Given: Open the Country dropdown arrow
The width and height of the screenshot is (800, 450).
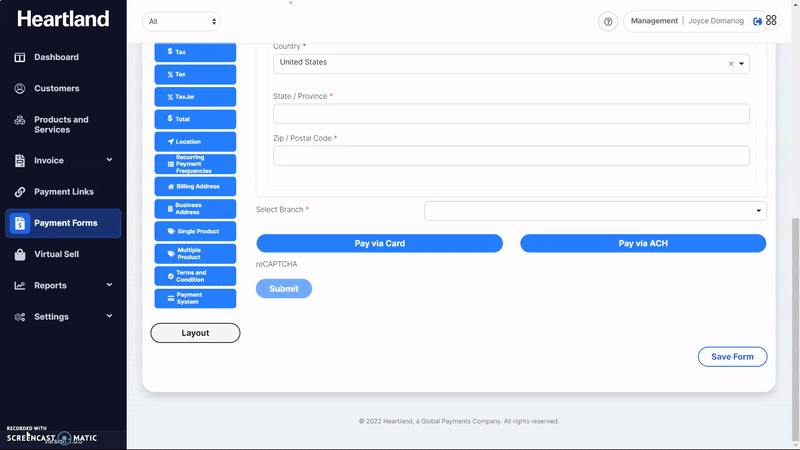Looking at the screenshot, I should click(x=741, y=64).
